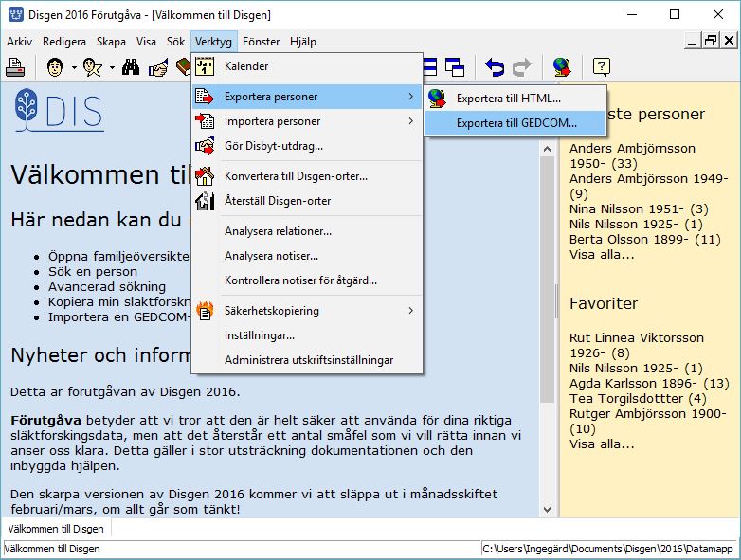This screenshot has height=560, width=741.
Task: Click Visa alla... under Favoriter
Action: 602,443
